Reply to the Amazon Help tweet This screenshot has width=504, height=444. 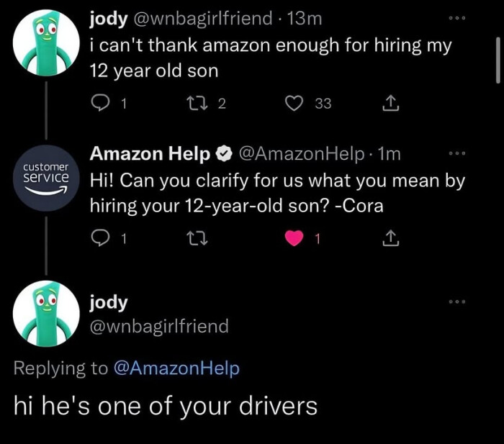point(100,238)
